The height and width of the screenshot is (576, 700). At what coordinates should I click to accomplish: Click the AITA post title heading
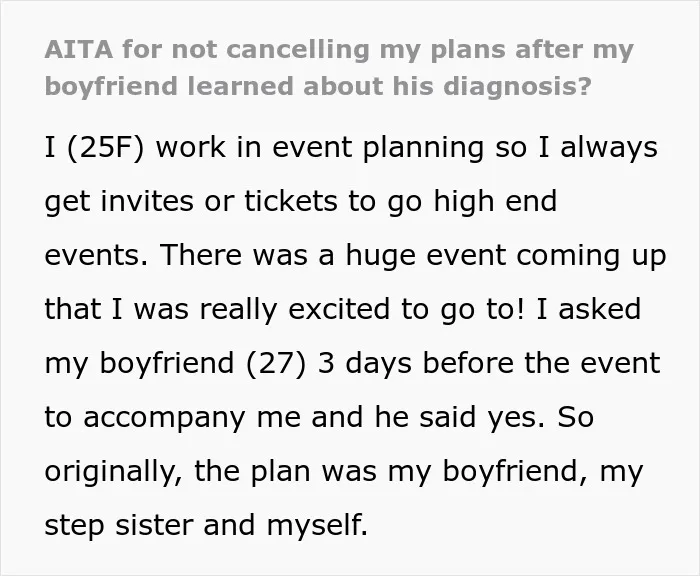pyautogui.click(x=339, y=68)
